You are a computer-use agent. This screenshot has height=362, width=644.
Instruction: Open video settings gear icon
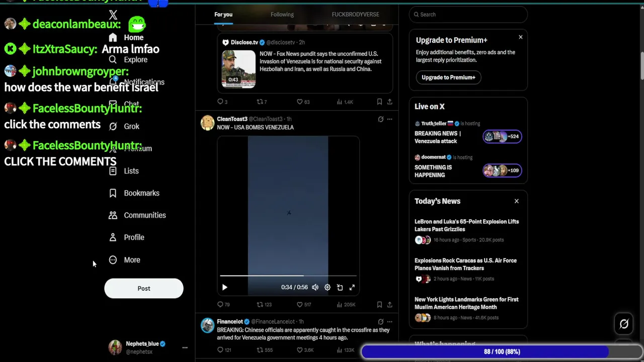click(x=328, y=288)
